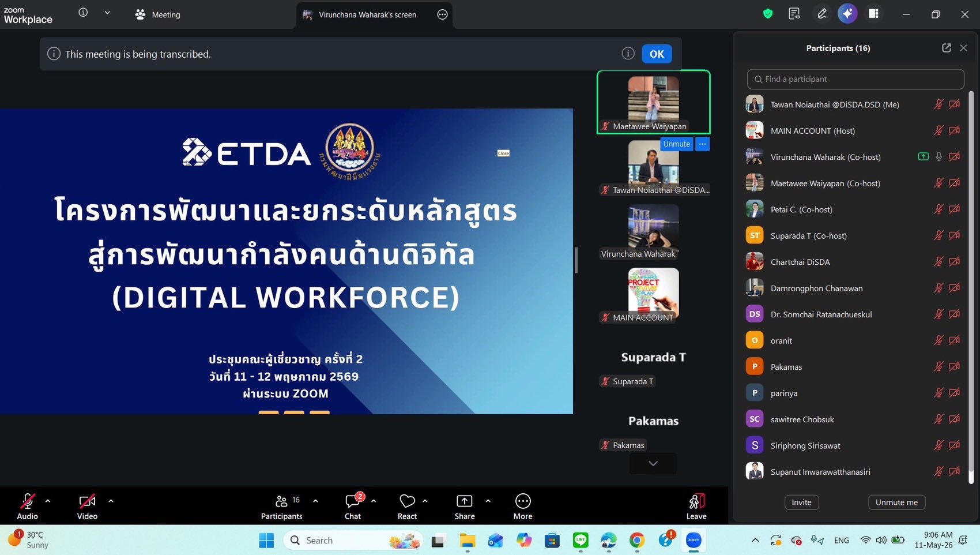
Task: Open Participants from meeting toolbar
Action: [281, 507]
